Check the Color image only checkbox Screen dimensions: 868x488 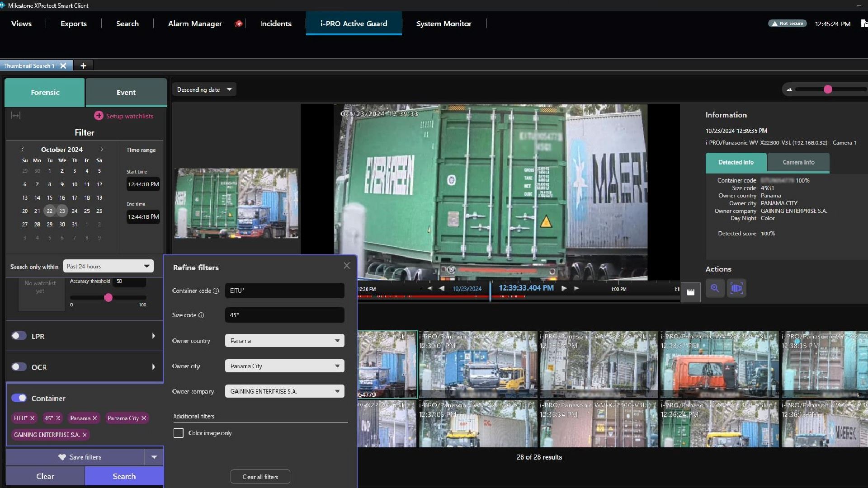[179, 433]
